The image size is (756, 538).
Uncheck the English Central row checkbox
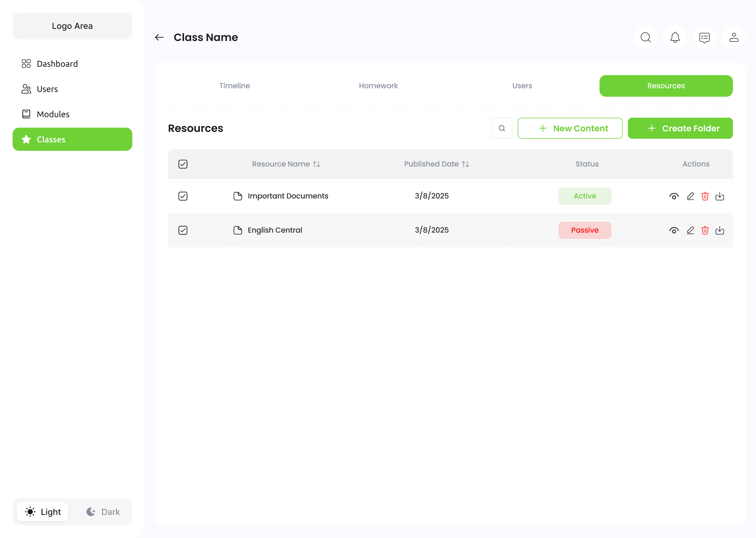183,230
